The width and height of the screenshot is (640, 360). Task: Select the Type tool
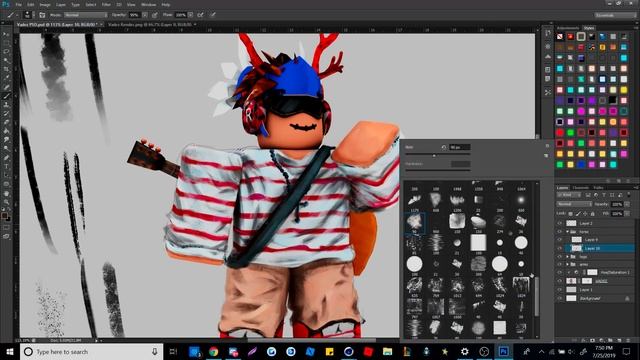pyautogui.click(x=6, y=167)
